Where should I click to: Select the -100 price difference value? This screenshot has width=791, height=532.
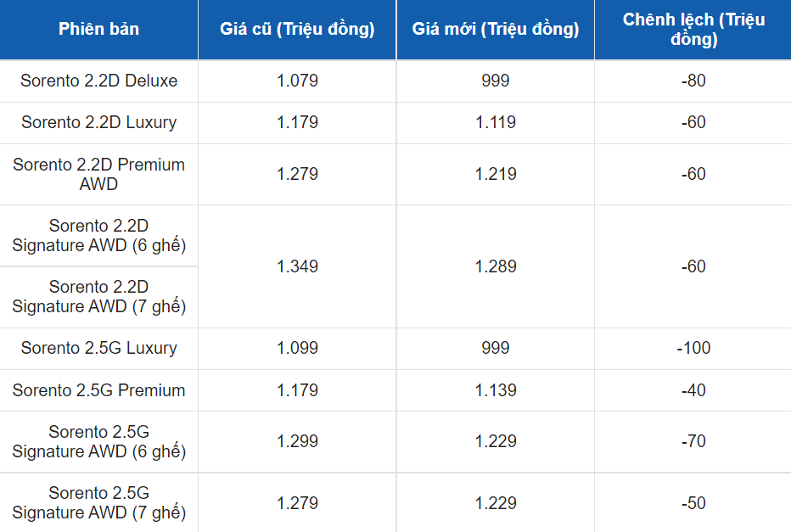point(693,348)
